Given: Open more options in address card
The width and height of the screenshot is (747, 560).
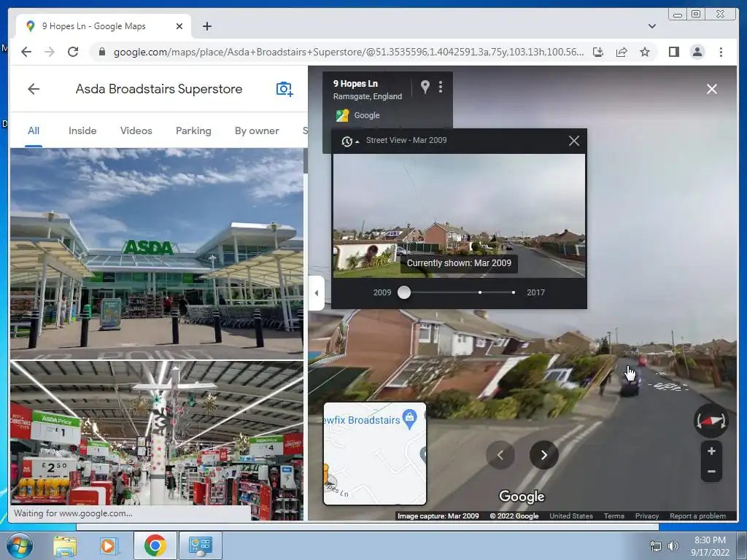Looking at the screenshot, I should (x=441, y=87).
